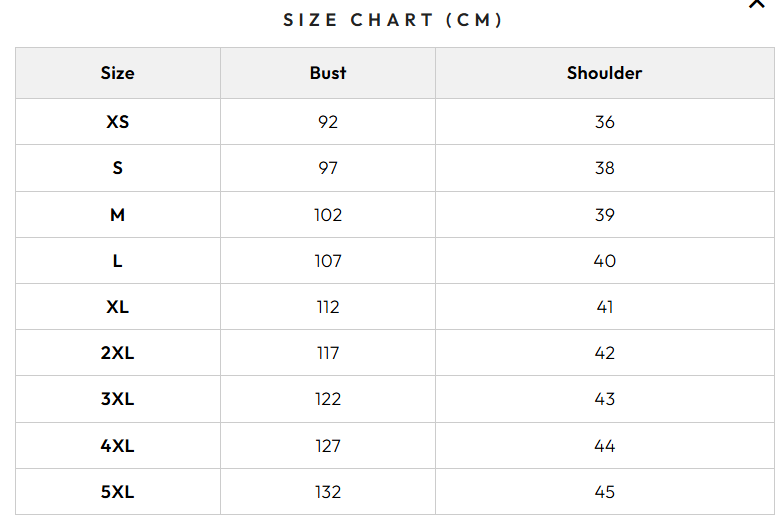This screenshot has height=524, width=783.
Task: Close the size chart popup
Action: (756, 4)
